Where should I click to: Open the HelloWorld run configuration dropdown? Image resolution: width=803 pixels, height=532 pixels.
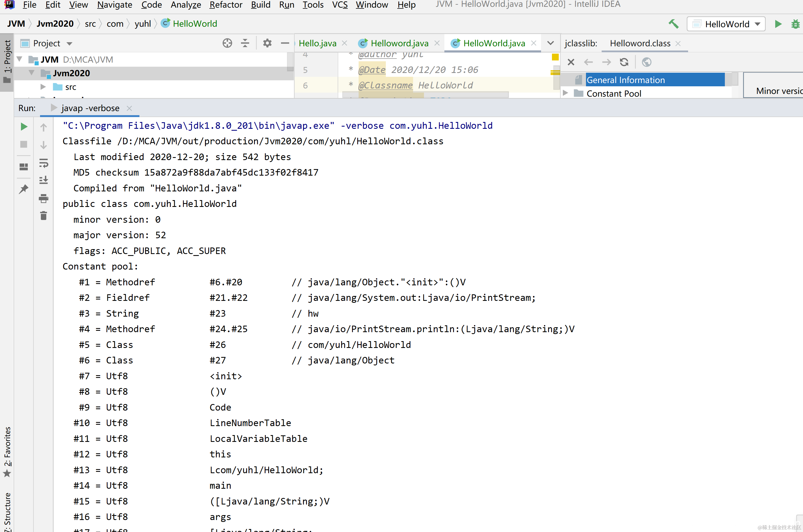(726, 24)
